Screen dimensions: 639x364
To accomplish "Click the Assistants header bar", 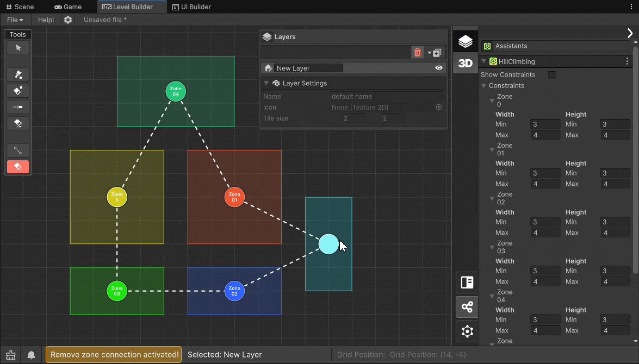I will tap(555, 46).
